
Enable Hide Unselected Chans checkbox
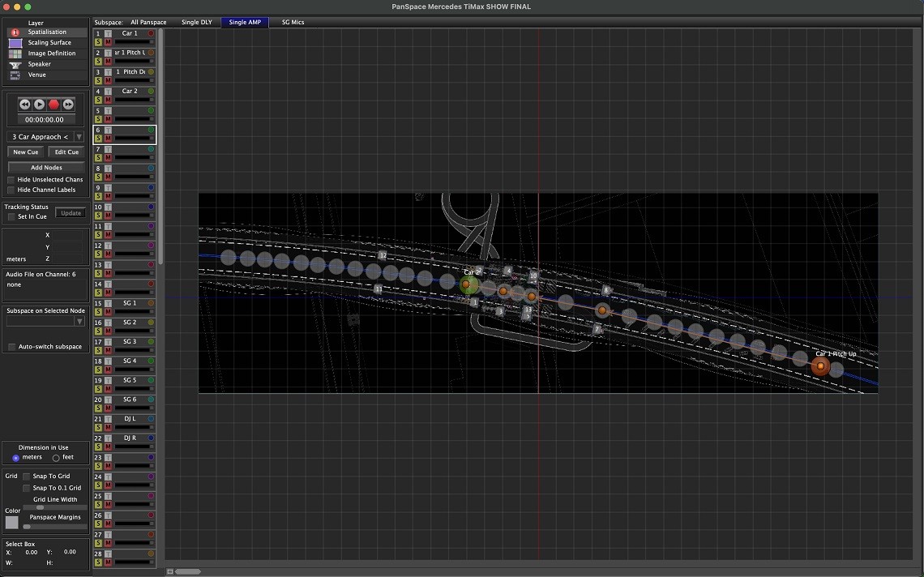[x=11, y=180]
